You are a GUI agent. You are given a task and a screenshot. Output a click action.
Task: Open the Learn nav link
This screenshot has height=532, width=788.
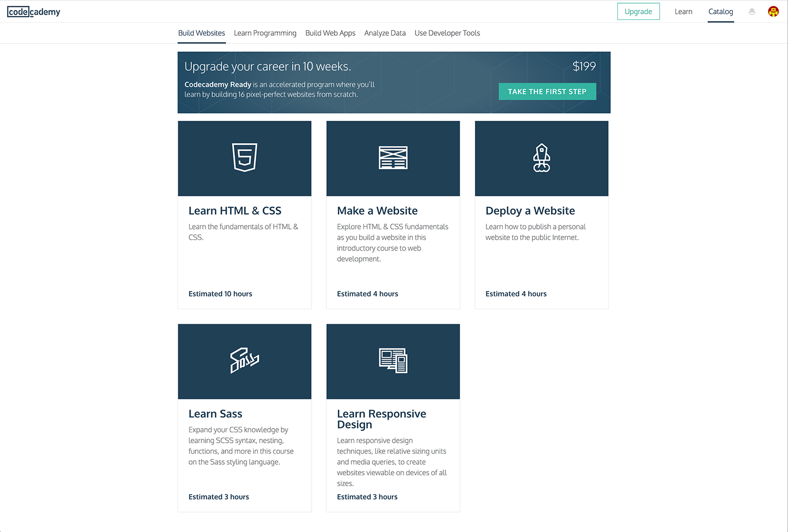tap(683, 12)
